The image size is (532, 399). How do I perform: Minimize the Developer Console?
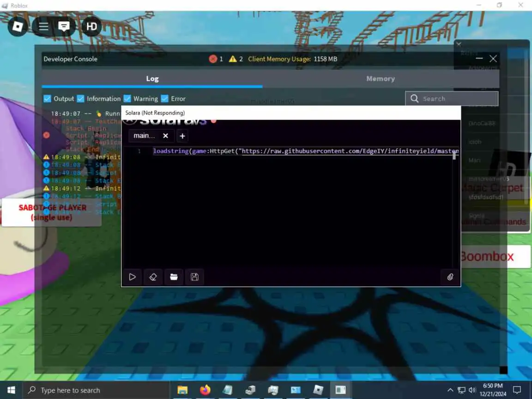click(479, 59)
